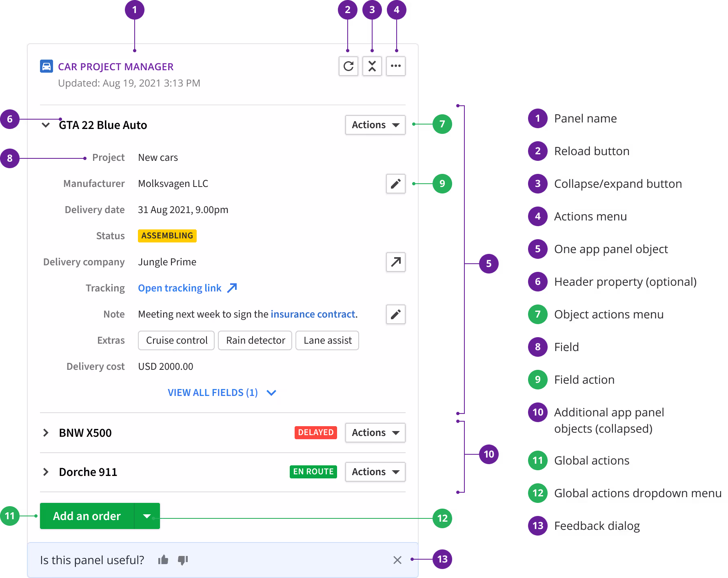This screenshot has width=728, height=578.
Task: Edit the Manufacturer field with the pencil
Action: point(395,184)
